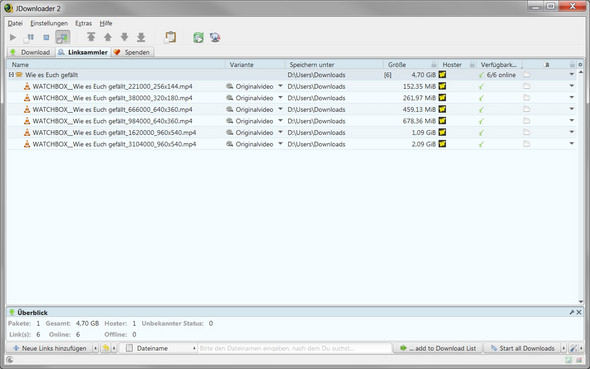Close the Überblick panel
Screen dimensions: 590x369
point(579,312)
